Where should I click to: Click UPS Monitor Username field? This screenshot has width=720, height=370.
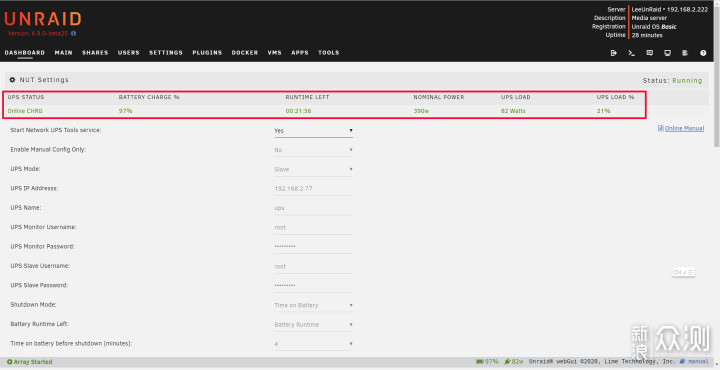click(314, 227)
